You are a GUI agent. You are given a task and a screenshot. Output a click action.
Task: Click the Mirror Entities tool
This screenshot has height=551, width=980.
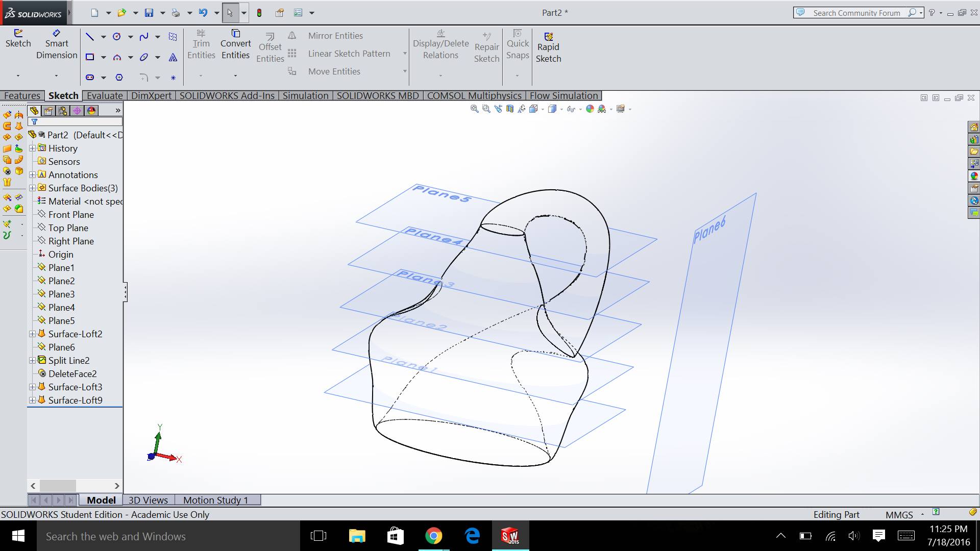tap(335, 35)
